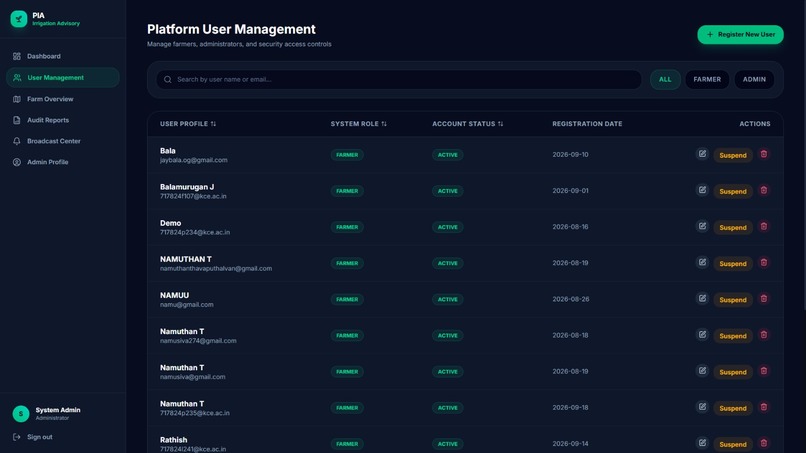This screenshot has height=453, width=806.
Task: Delete user with email namusiva274@gmail.com
Action: (764, 335)
